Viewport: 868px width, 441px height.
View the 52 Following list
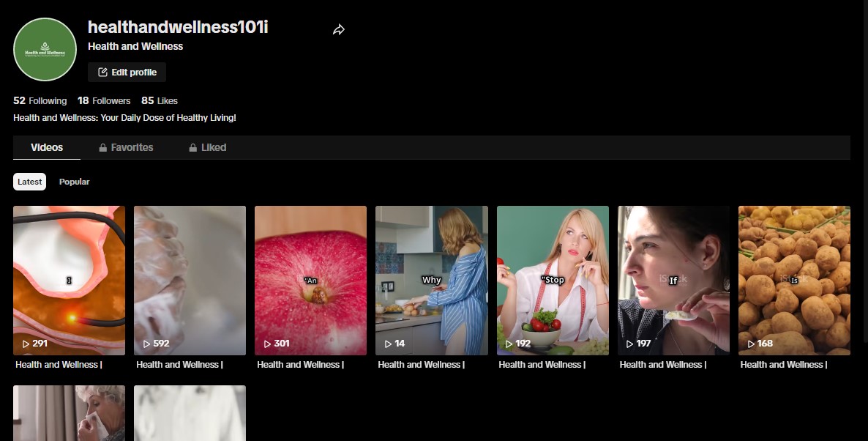click(40, 101)
